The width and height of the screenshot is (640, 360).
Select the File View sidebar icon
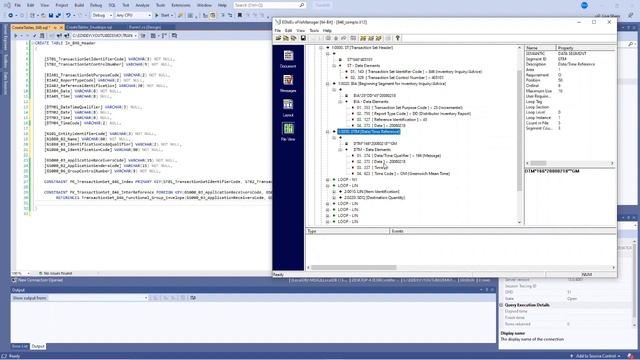pyautogui.click(x=288, y=132)
